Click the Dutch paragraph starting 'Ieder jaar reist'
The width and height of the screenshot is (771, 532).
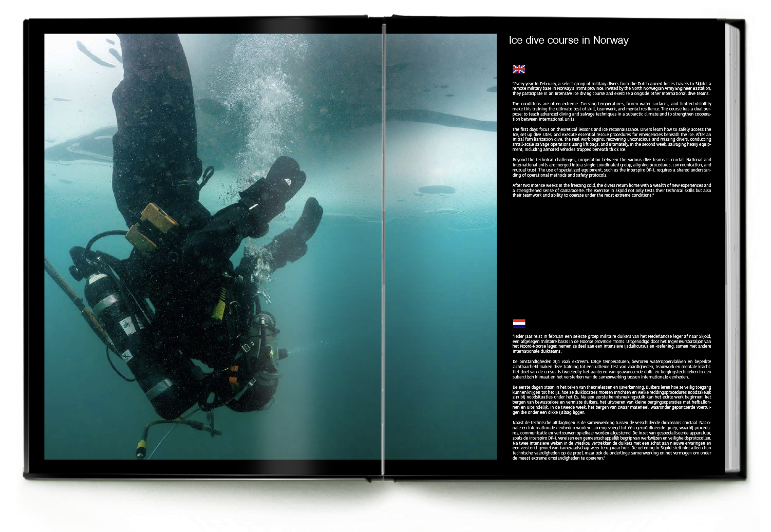(x=611, y=344)
